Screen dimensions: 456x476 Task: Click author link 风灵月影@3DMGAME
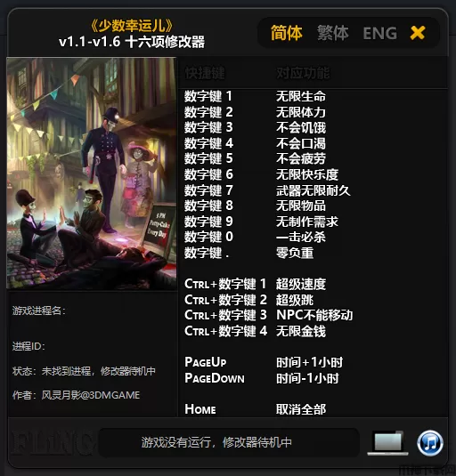91,395
